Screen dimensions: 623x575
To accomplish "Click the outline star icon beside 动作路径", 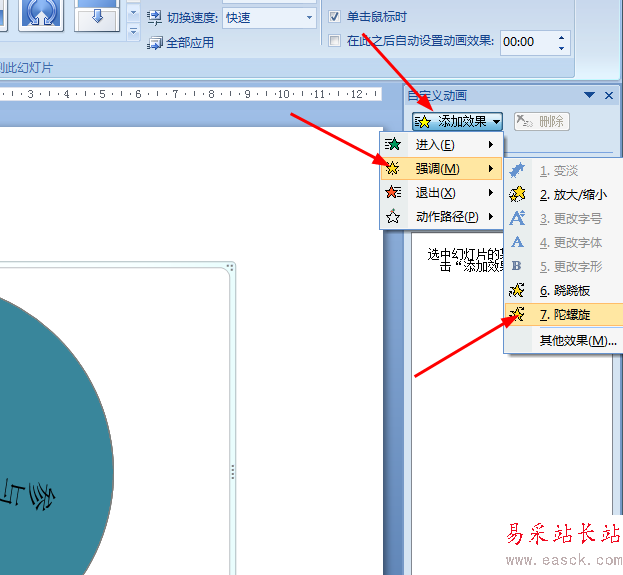I will [393, 217].
